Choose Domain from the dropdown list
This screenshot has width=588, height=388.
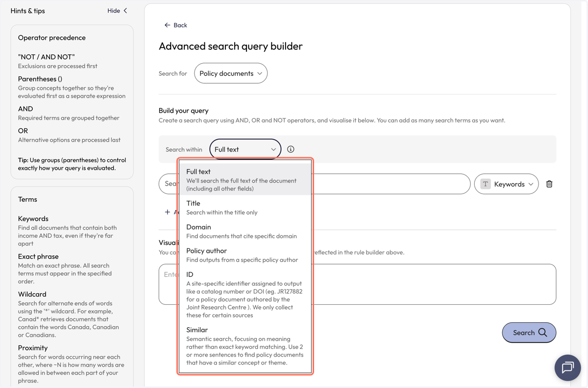coord(245,231)
